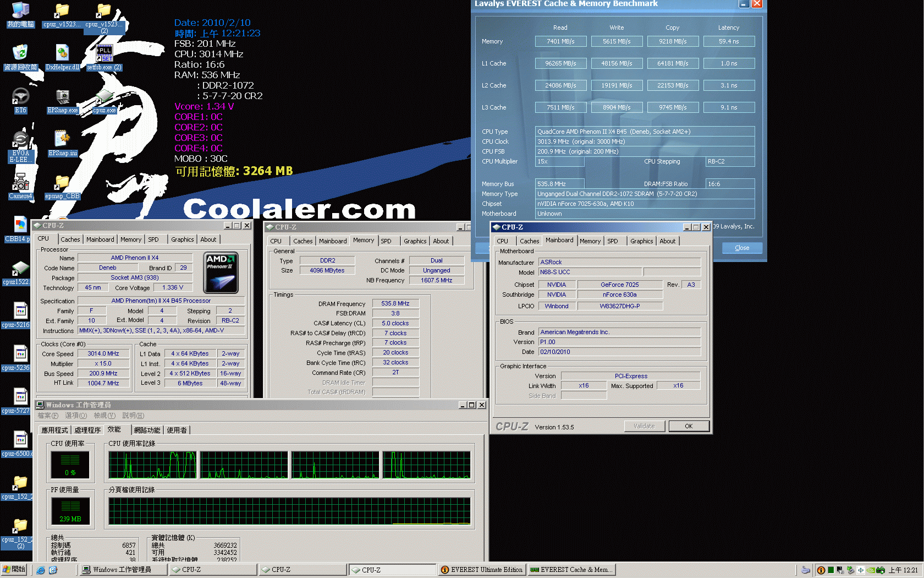Screen dimensions: 924x578
Task: Click mainboard Model field N68-S UCC
Action: [x=590, y=272]
